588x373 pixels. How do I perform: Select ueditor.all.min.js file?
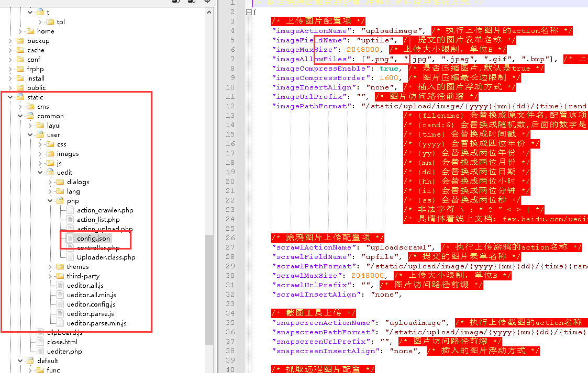[92, 295]
